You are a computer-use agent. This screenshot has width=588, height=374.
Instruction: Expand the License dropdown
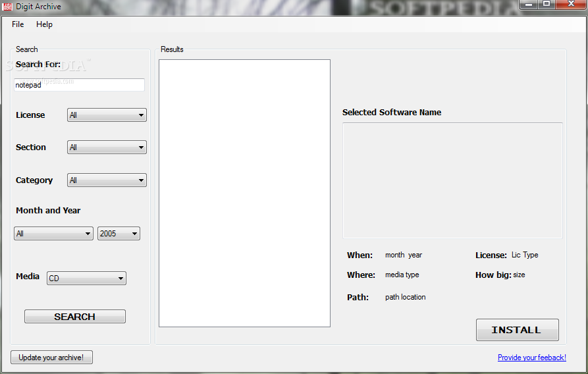pos(107,115)
